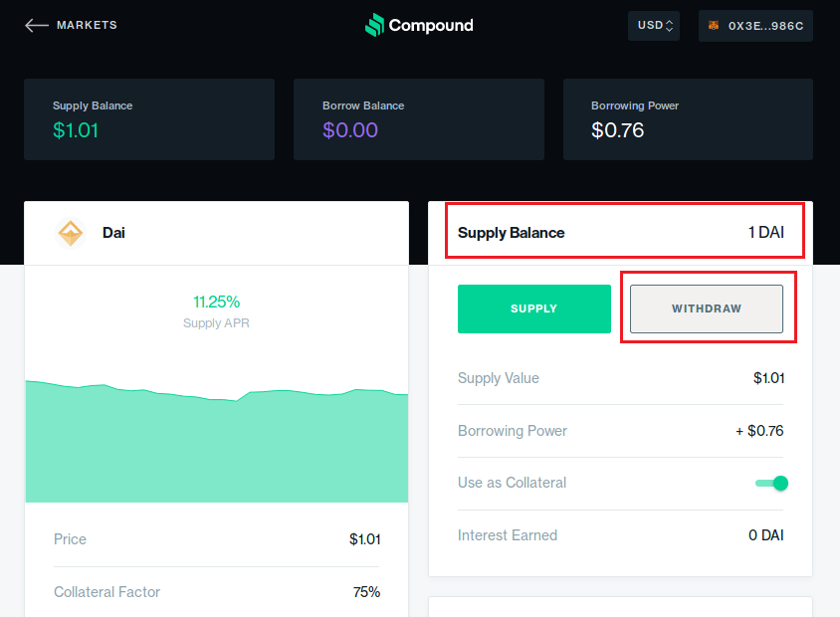Click the Dai market title
Image resolution: width=840 pixels, height=617 pixels.
[113, 233]
